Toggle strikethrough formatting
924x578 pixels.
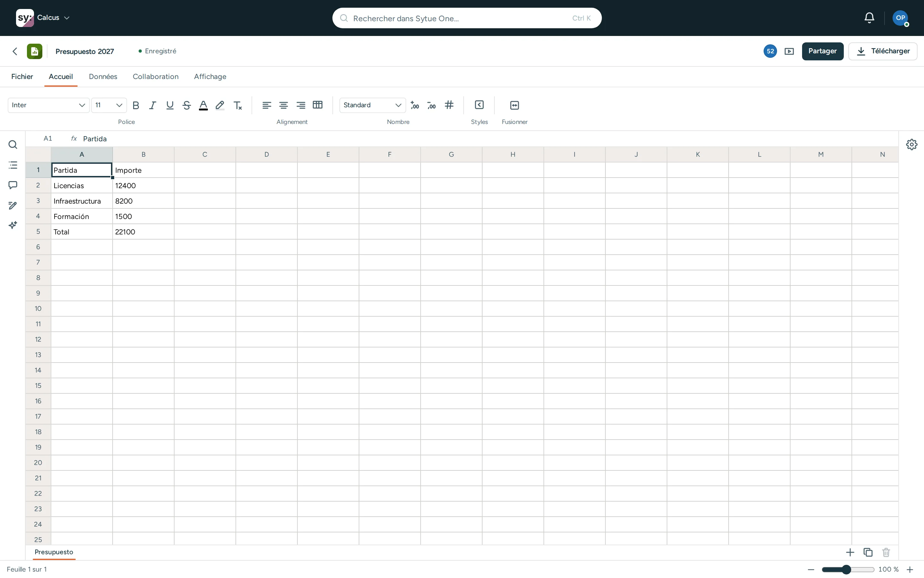pos(187,105)
